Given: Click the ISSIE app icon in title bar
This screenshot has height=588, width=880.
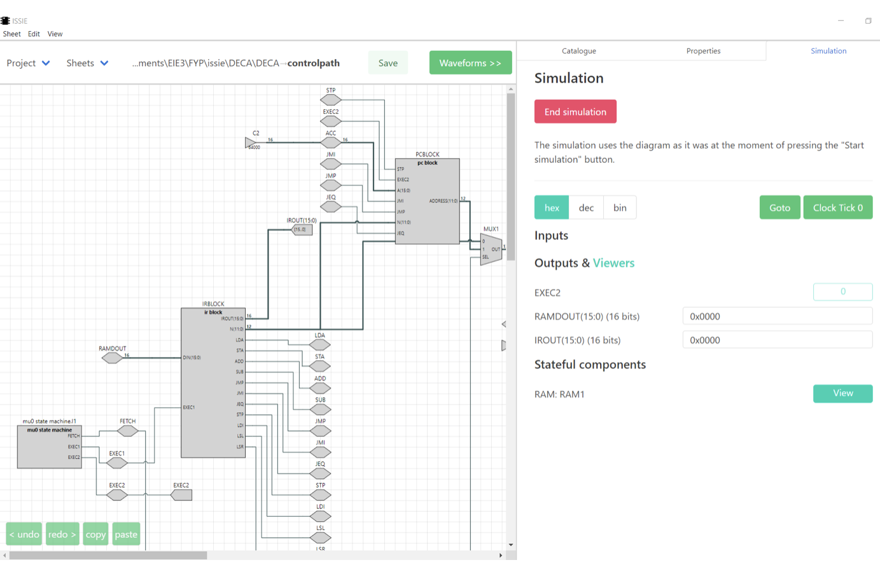Looking at the screenshot, I should (x=5, y=21).
